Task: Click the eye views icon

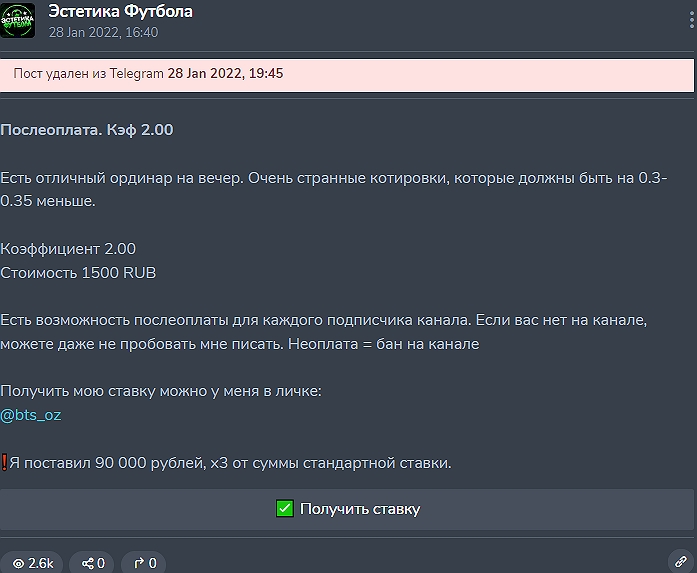Action: pos(18,563)
